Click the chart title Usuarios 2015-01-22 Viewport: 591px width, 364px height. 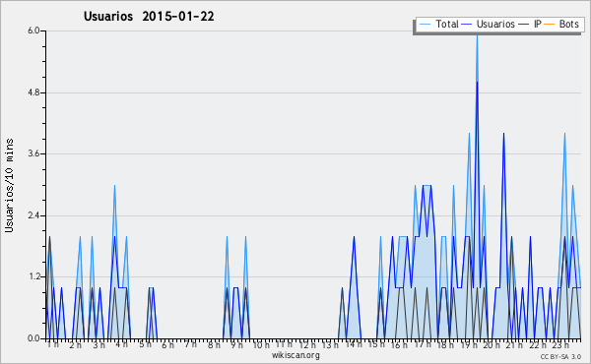(149, 17)
